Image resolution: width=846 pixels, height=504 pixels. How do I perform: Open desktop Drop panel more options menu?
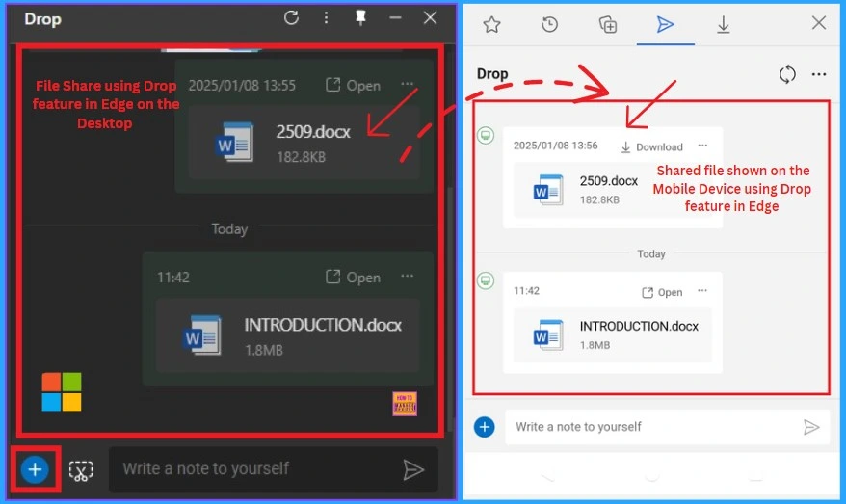pyautogui.click(x=326, y=17)
